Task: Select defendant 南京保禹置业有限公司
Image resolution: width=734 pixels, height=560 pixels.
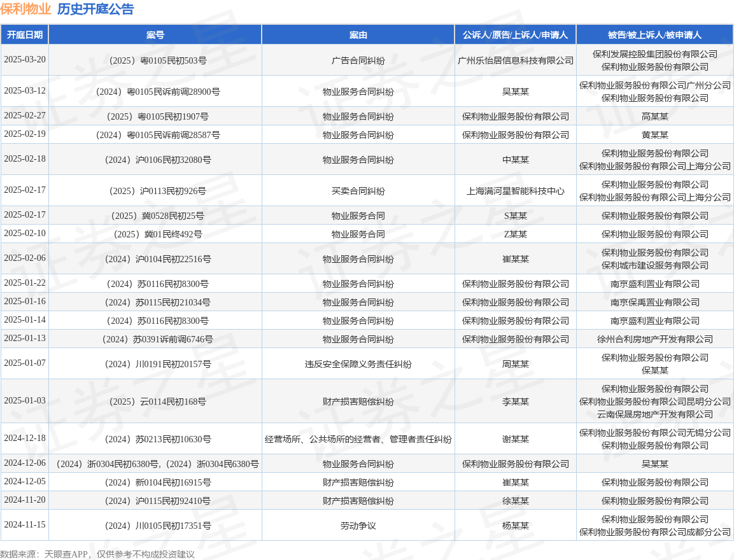Action: point(654,302)
